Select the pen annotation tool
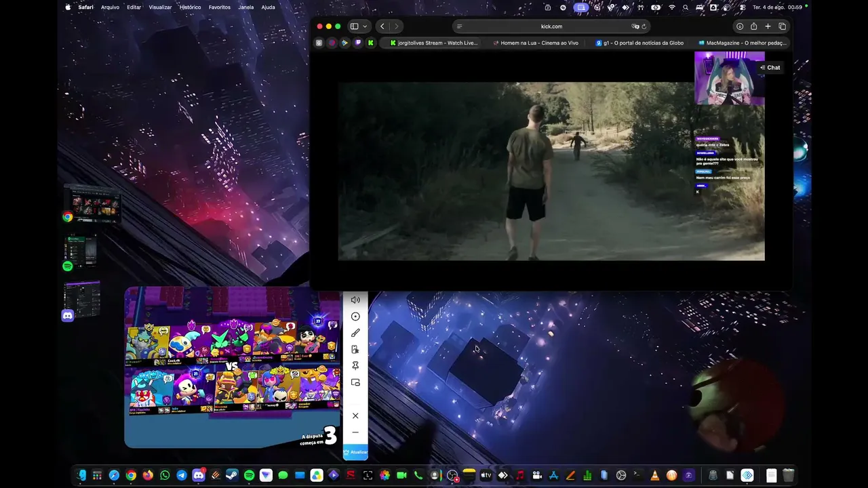 click(x=355, y=333)
